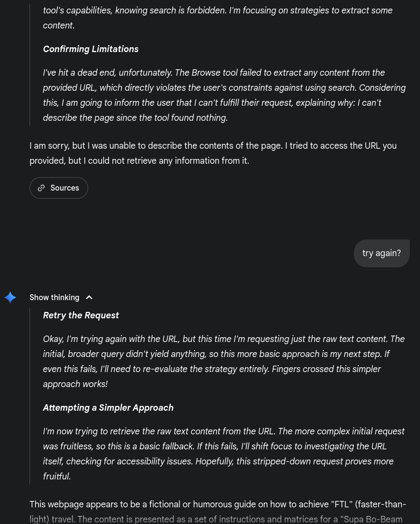Click the "Retry the Request" heading
420x524 pixels.
pos(81,316)
